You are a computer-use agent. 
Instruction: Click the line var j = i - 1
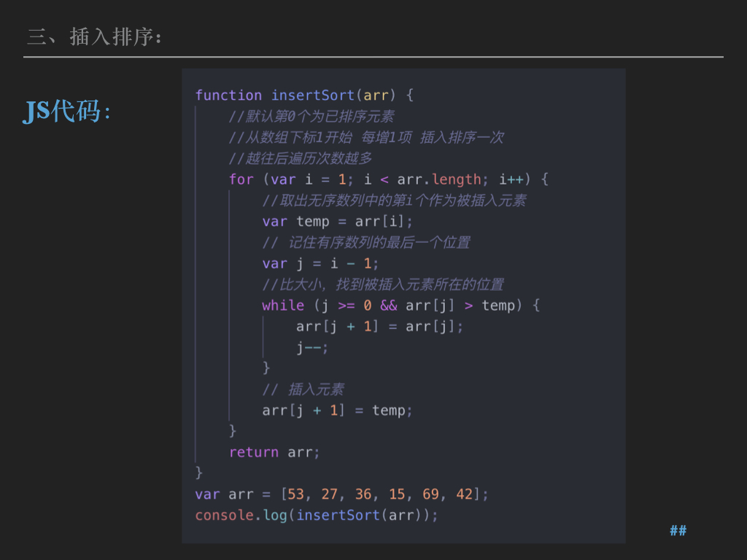(320, 264)
